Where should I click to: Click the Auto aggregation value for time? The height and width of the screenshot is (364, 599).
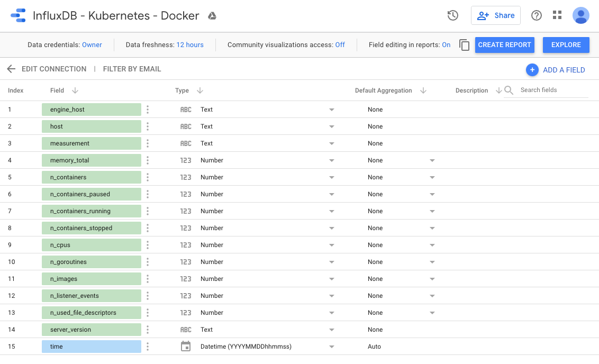[375, 347]
